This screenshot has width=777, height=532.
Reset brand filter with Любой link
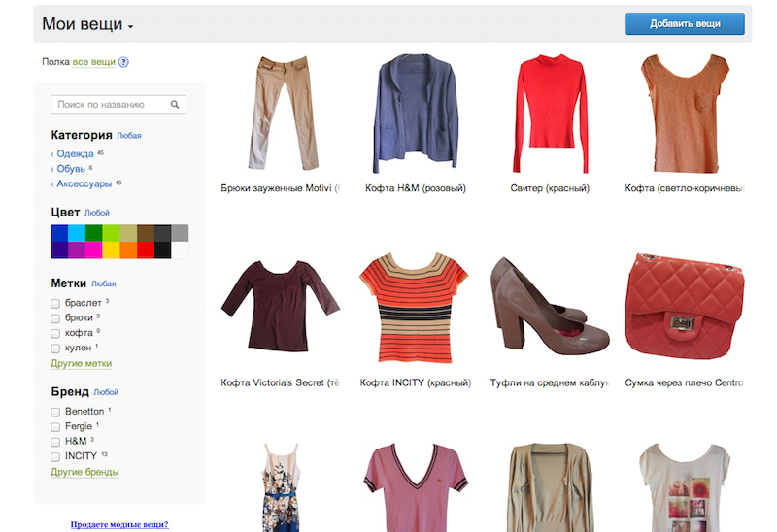[106, 392]
